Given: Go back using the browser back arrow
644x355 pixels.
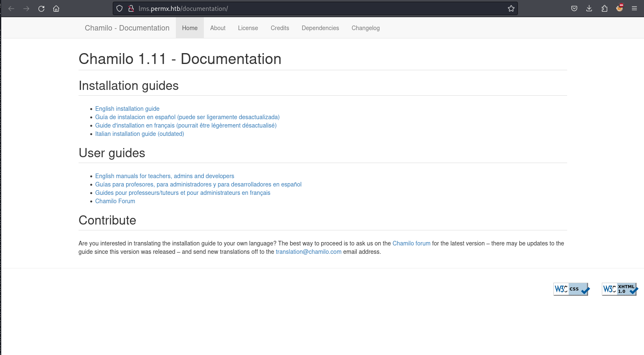Looking at the screenshot, I should pyautogui.click(x=11, y=8).
